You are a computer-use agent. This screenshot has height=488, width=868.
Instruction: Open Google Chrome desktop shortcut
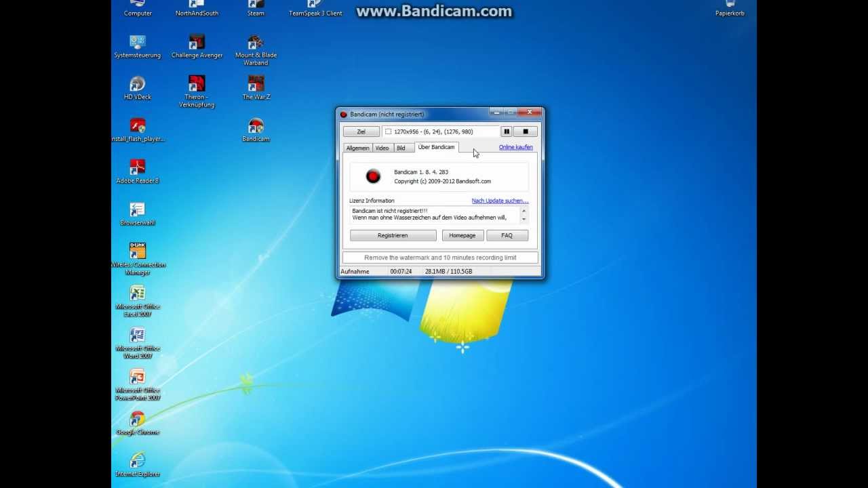click(138, 424)
